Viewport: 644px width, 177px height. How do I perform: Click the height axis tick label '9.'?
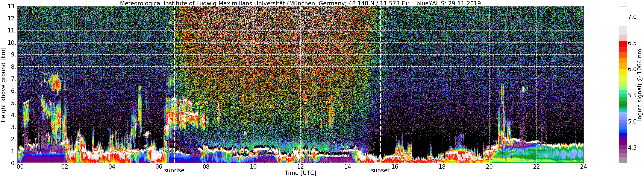click(14, 55)
